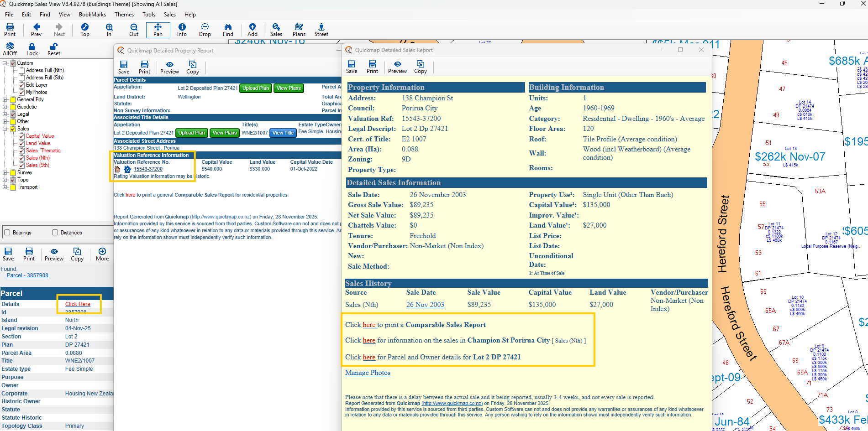Open the Street view tool
868x431 pixels.
(321, 30)
